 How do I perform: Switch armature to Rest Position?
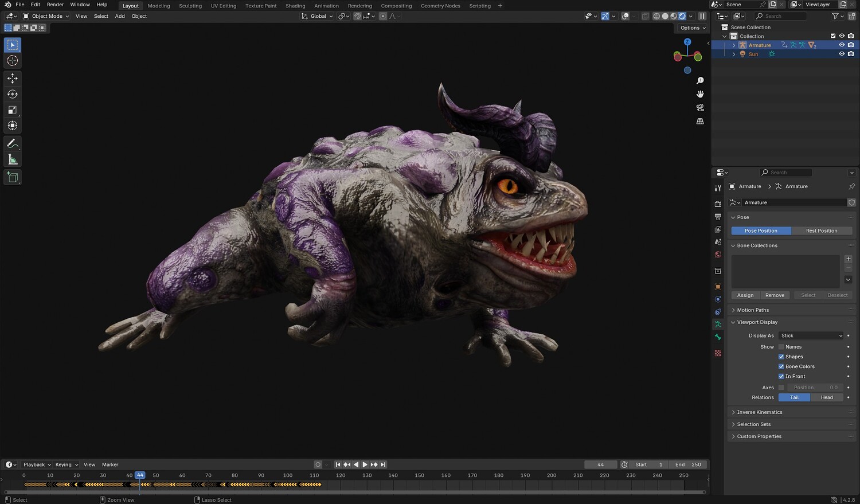pyautogui.click(x=821, y=231)
